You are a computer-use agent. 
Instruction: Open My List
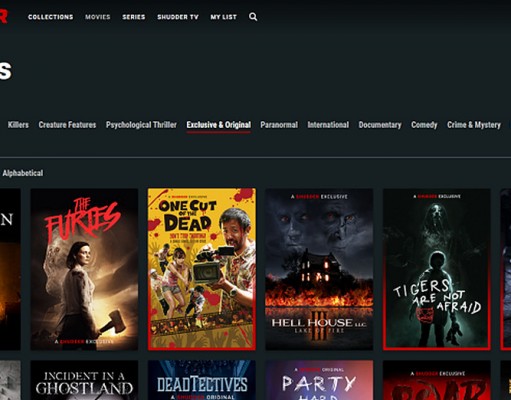point(224,17)
